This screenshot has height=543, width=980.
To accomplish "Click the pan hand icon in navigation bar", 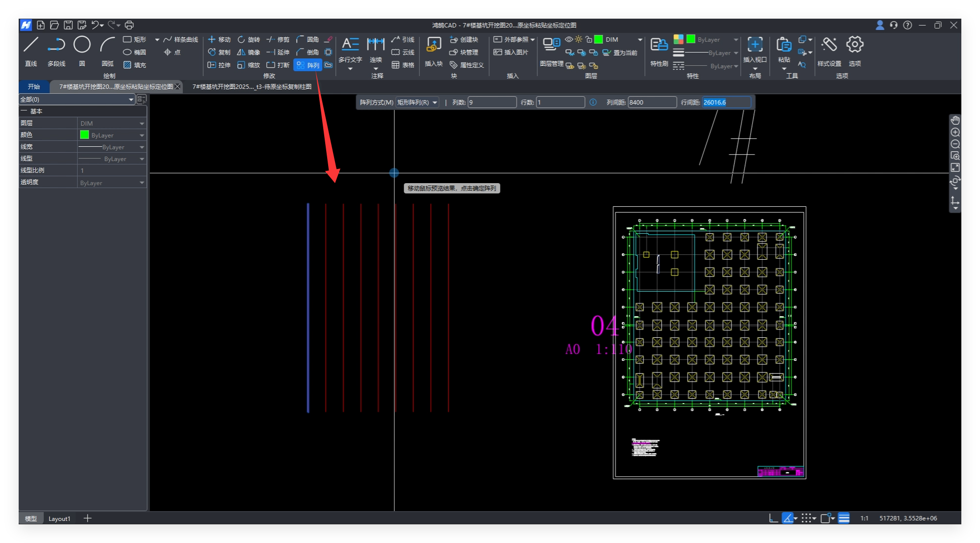I will tap(955, 120).
